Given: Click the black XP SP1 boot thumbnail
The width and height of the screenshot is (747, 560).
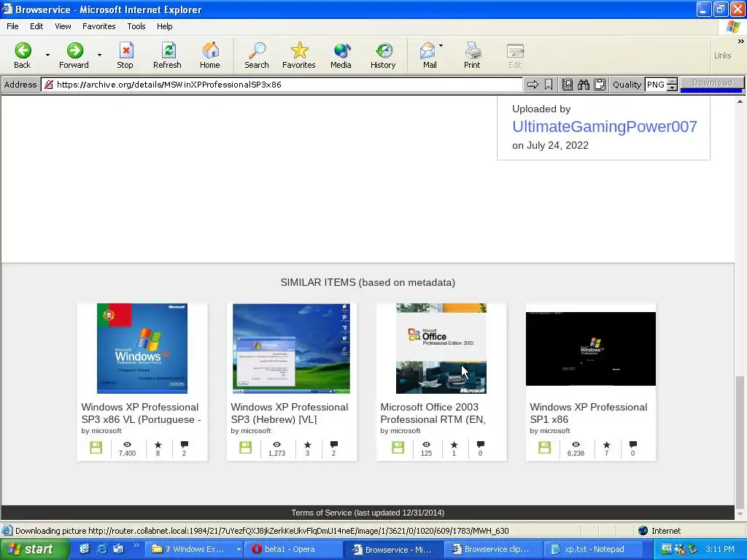Looking at the screenshot, I should pyautogui.click(x=591, y=349).
